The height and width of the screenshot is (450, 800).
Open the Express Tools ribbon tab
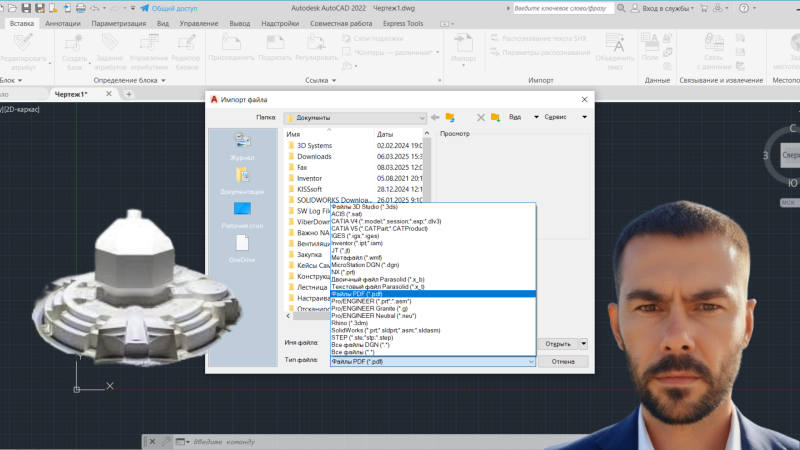401,22
